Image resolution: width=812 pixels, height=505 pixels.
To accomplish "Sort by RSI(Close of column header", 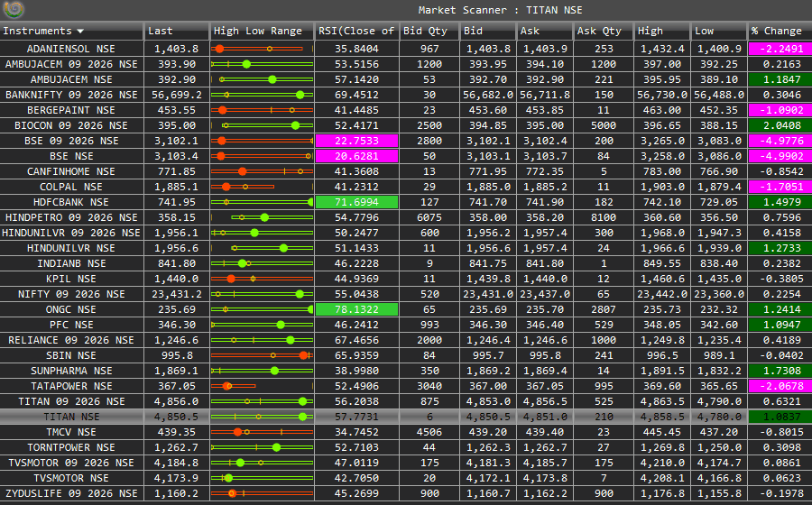I will tap(356, 31).
